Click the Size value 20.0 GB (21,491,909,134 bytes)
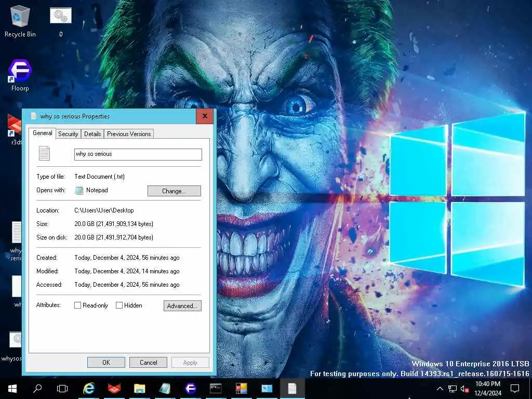Screen dimensions: 532x399 point(114,224)
